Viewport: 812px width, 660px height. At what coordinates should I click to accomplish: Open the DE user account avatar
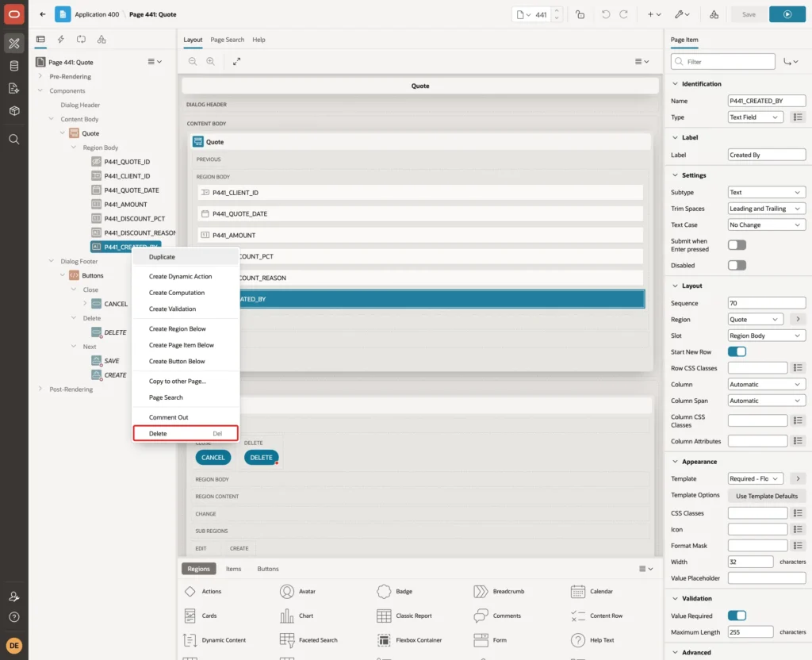pos(14,646)
